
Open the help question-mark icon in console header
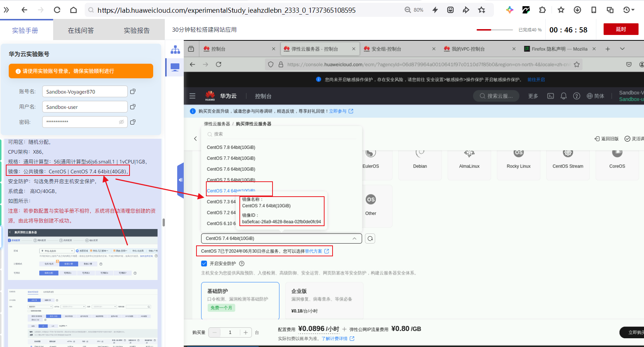[x=577, y=96]
